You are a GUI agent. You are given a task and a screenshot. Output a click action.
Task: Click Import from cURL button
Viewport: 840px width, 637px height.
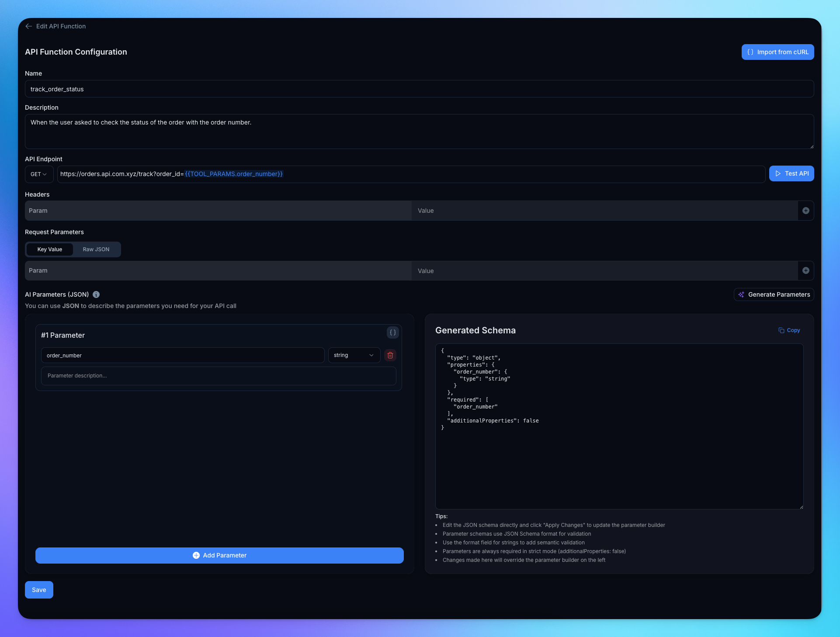click(x=778, y=52)
